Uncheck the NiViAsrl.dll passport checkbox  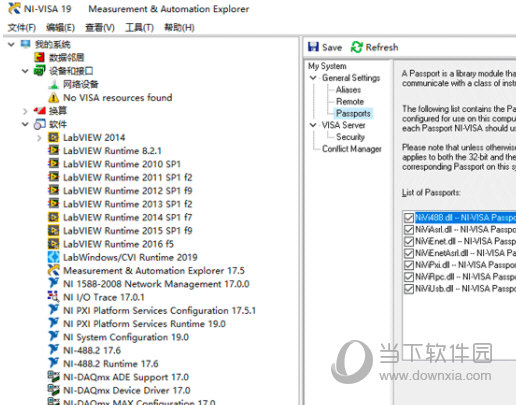pyautogui.click(x=409, y=230)
